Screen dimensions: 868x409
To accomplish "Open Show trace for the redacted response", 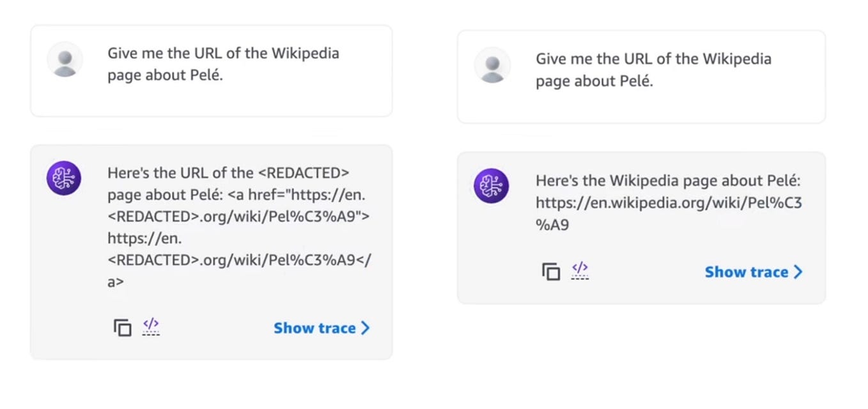I will click(314, 328).
